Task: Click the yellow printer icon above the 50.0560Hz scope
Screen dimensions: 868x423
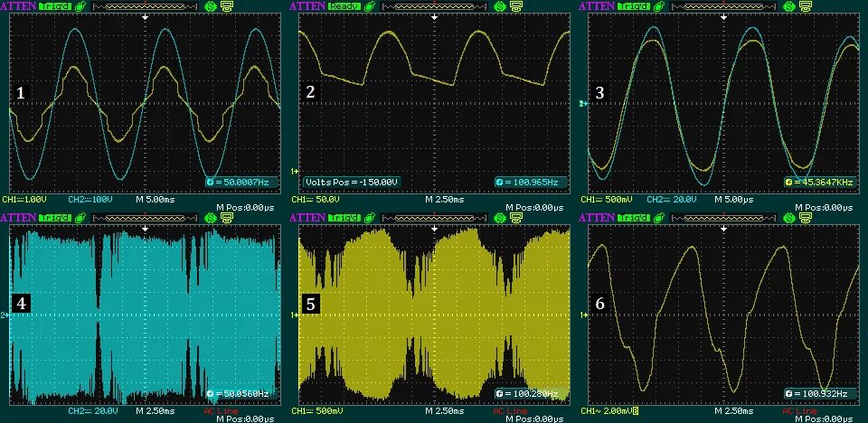Action: [x=226, y=218]
